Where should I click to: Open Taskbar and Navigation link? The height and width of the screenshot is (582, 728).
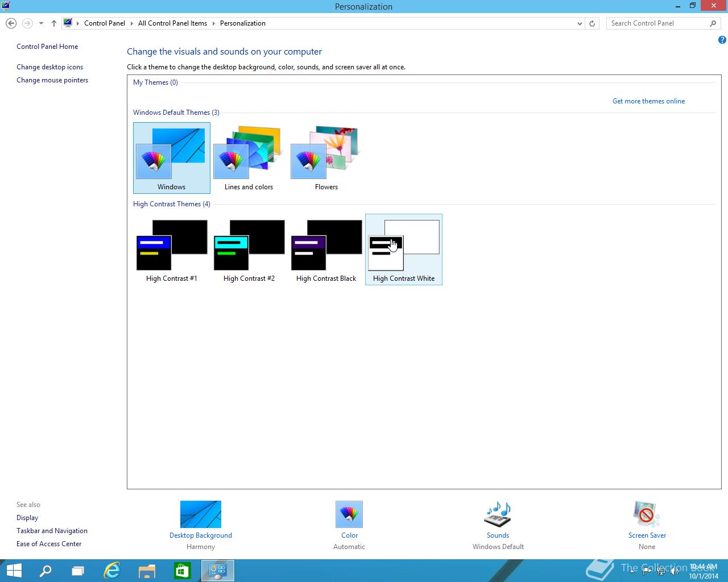52,531
